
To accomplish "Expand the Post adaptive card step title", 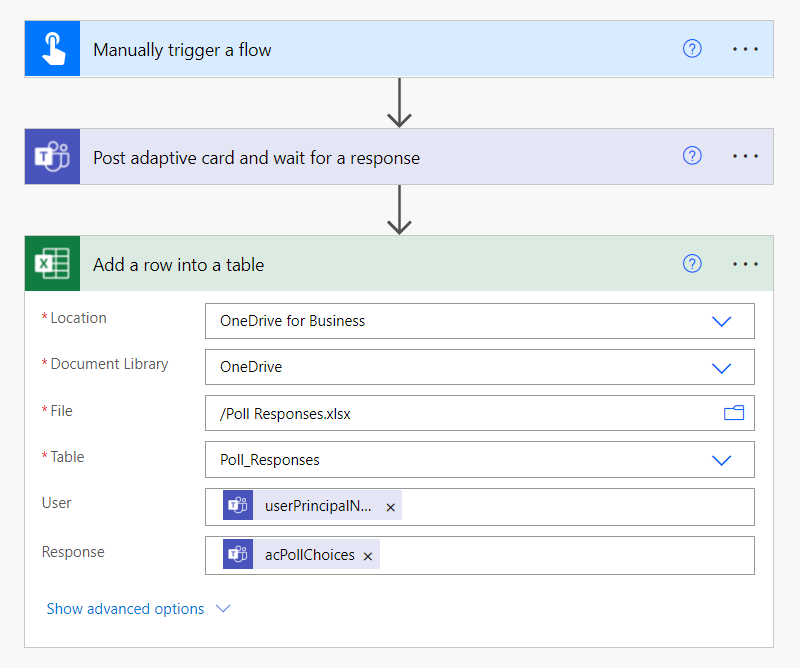I will (256, 158).
